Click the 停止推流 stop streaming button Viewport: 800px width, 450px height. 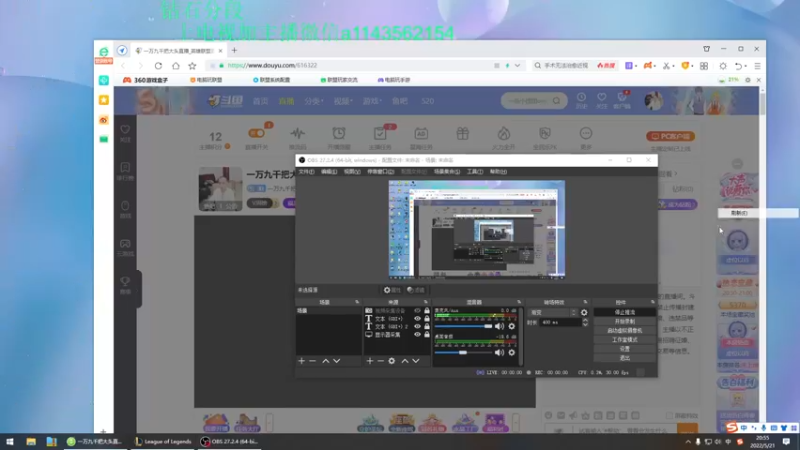pyautogui.click(x=624, y=312)
